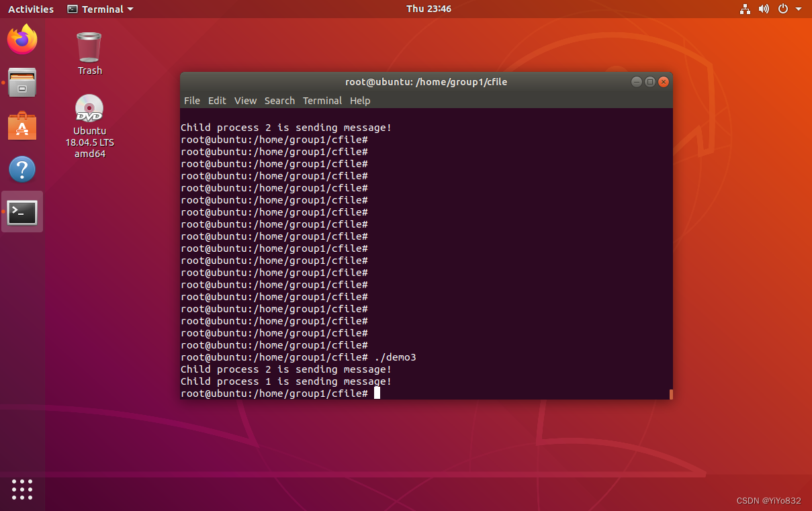Select the running Terminal in the dock
The width and height of the screenshot is (812, 511).
[22, 212]
